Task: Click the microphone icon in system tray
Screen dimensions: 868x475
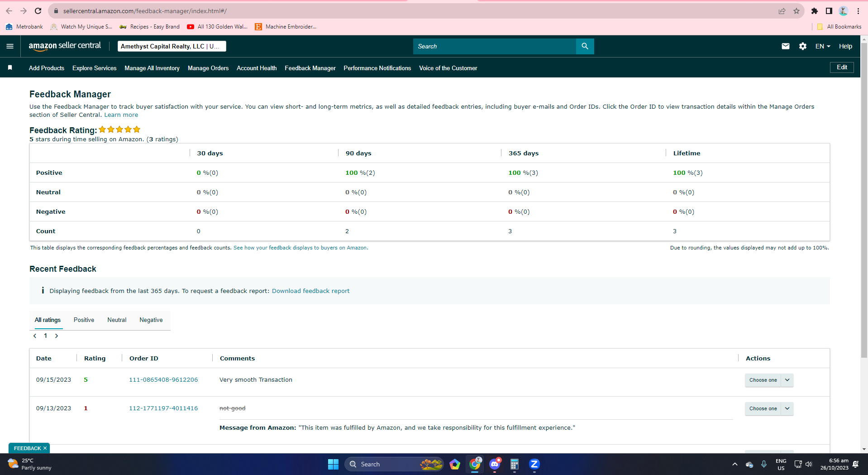Action: [x=764, y=464]
